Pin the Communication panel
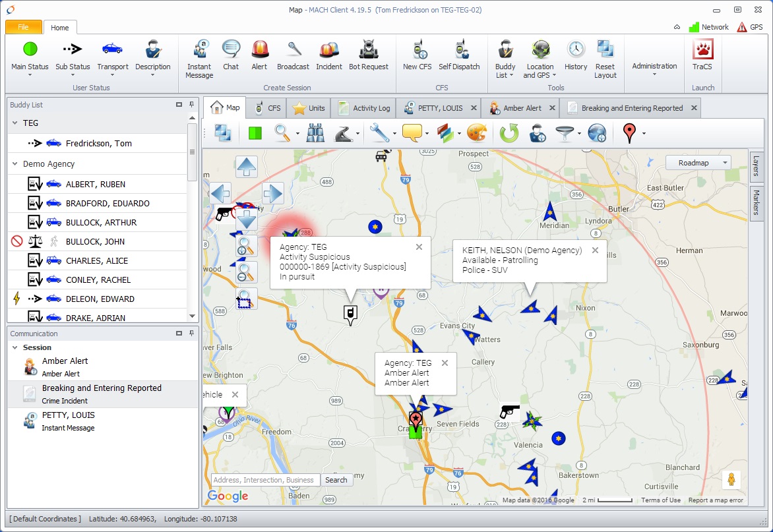Screen dimensions: 773x532 [x=192, y=334]
